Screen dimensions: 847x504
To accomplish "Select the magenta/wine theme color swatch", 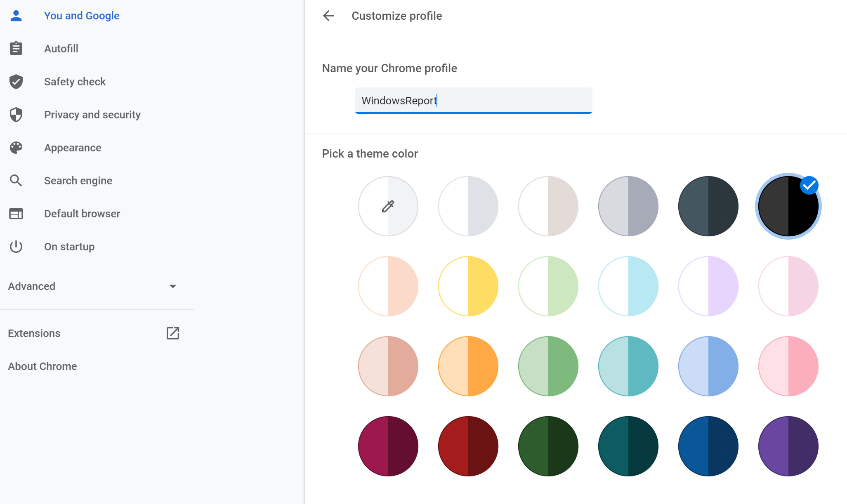I will [389, 444].
